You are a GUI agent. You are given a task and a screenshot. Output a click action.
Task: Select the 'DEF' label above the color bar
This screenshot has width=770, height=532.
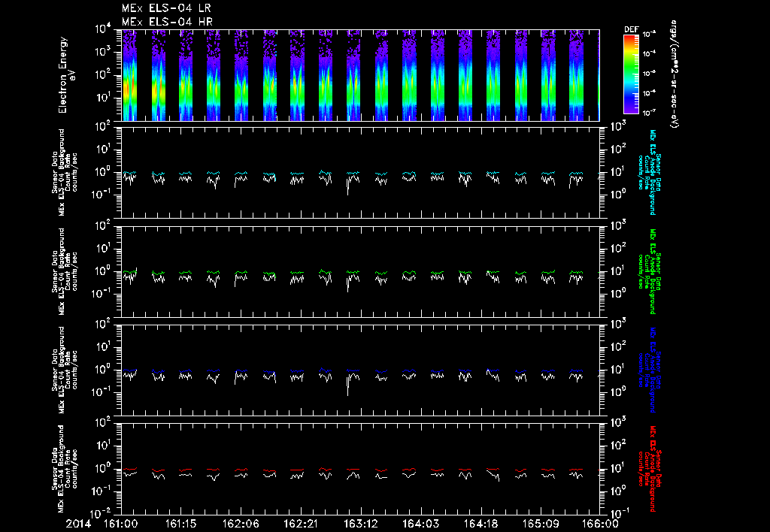631,29
